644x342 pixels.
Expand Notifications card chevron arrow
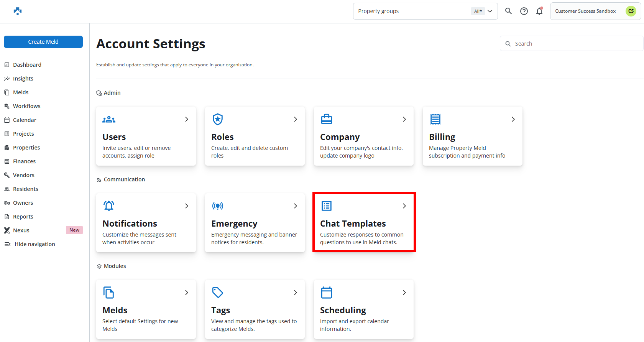coord(187,206)
